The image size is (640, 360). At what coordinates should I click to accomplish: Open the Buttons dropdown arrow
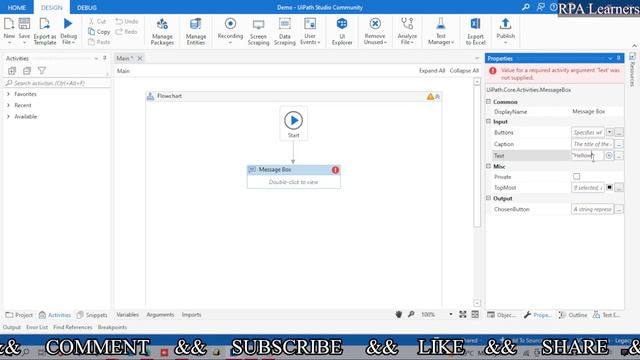609,132
